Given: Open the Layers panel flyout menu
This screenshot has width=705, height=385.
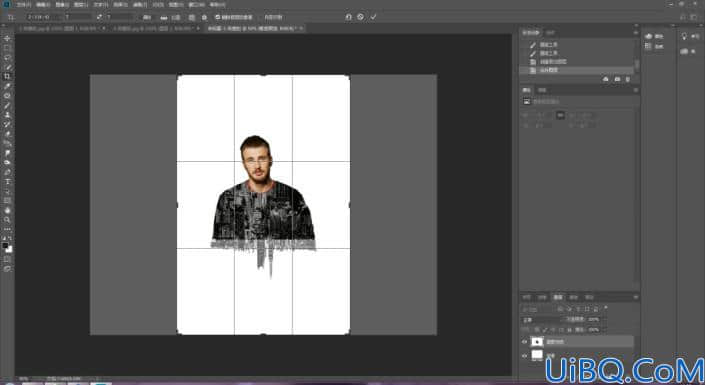Looking at the screenshot, I should [x=635, y=297].
